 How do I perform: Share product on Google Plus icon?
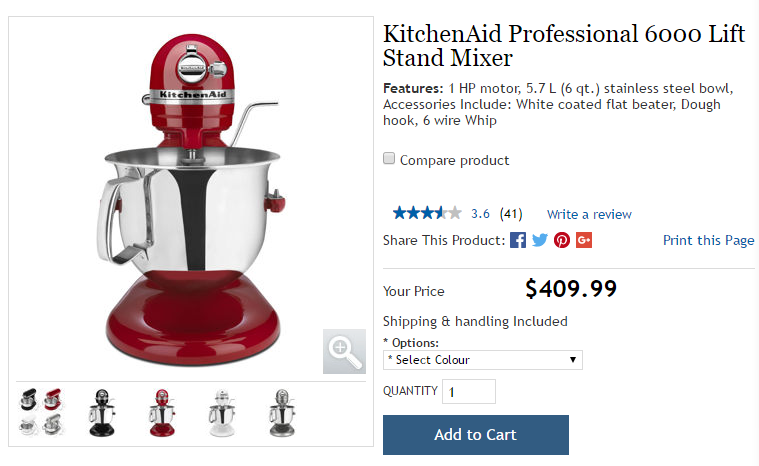584,240
